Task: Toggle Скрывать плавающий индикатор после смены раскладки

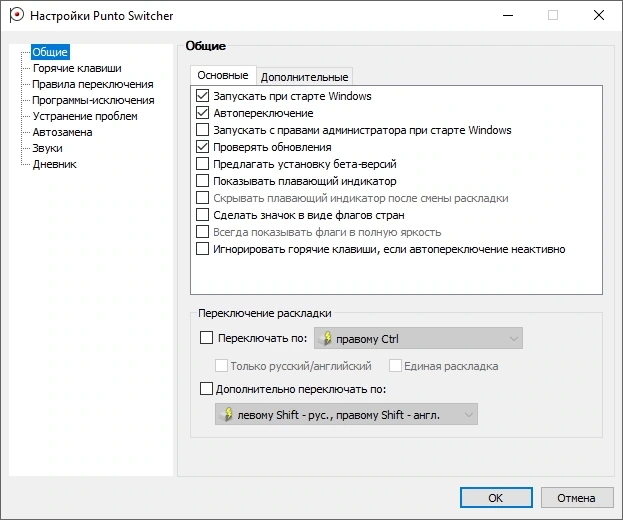Action: 203,198
